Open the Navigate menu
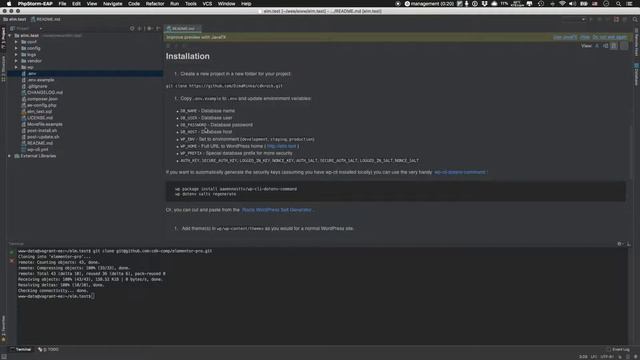This screenshot has height=360, width=640. coord(112,4)
